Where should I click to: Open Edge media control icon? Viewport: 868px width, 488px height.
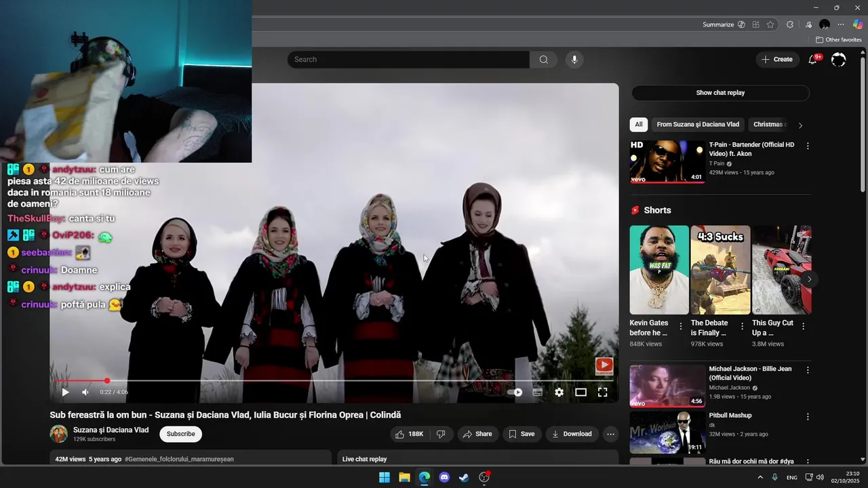808,24
